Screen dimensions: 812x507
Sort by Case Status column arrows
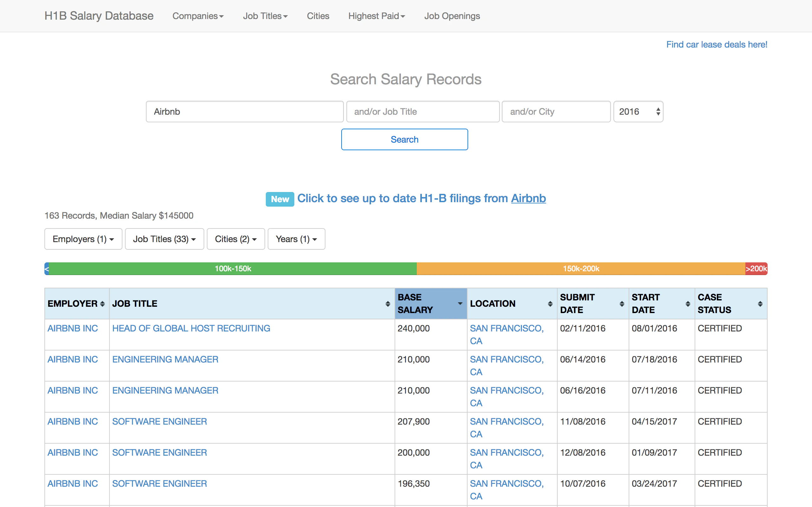[x=760, y=304]
